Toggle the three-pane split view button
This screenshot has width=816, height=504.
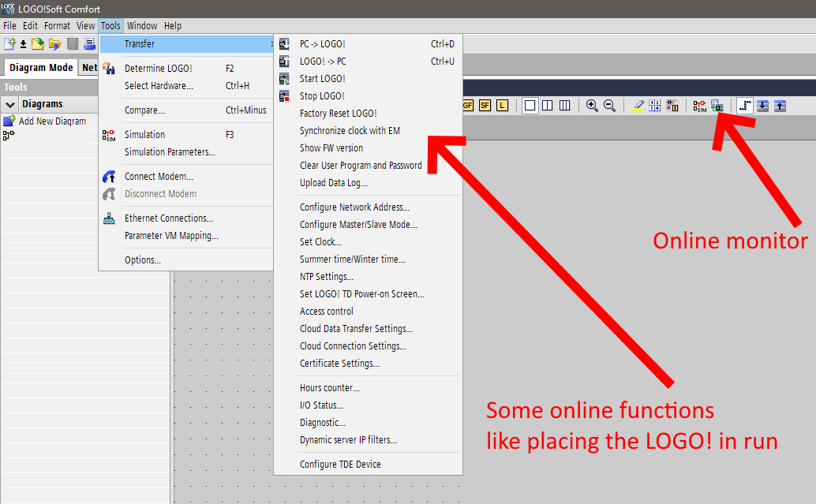tap(565, 106)
